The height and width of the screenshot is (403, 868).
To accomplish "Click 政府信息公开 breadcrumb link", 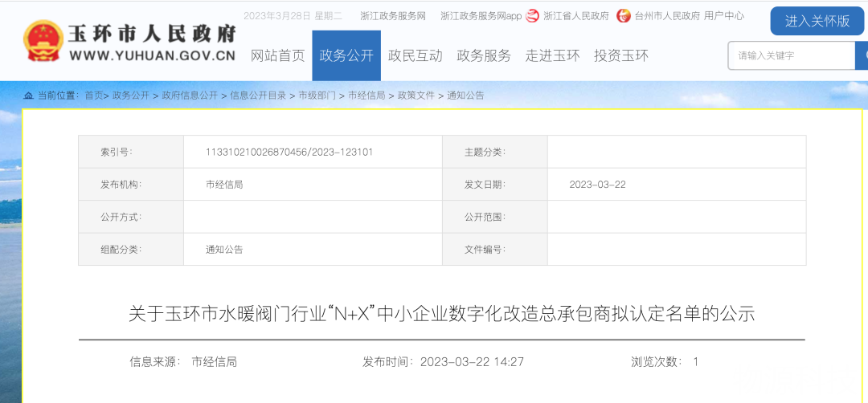I will [189, 96].
